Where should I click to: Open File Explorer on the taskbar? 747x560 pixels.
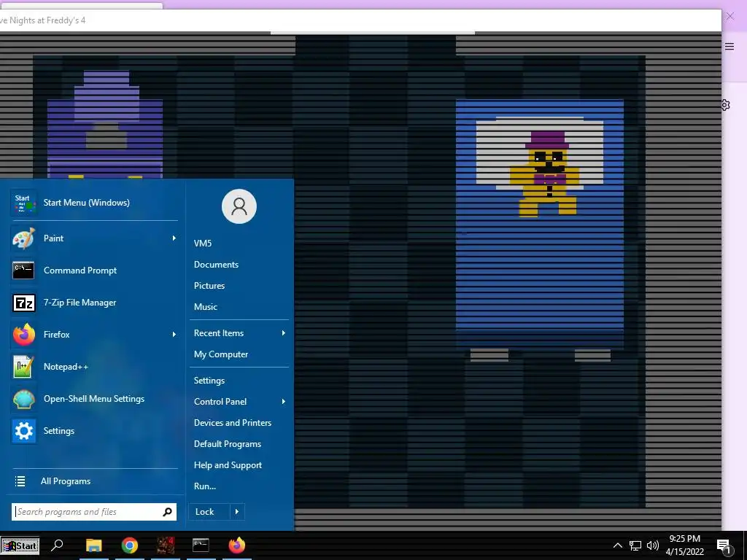(x=94, y=545)
